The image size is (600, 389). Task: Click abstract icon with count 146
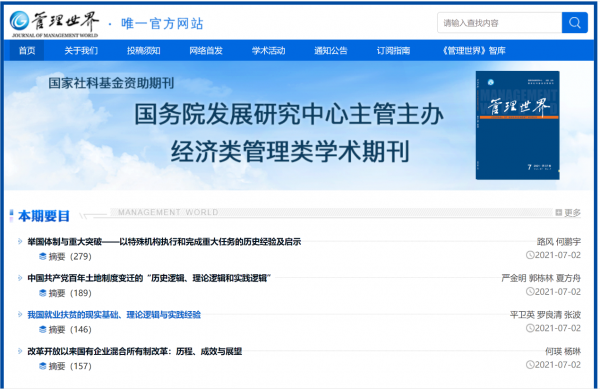[x=42, y=329]
